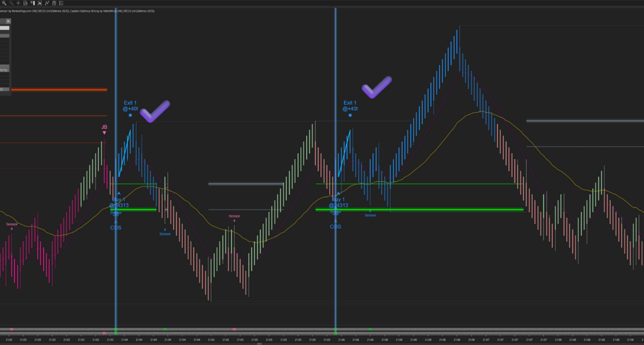644x345 pixels.
Task: Select the 'Exit 1 @+40t' label near 21:06
Action: pyautogui.click(x=350, y=106)
